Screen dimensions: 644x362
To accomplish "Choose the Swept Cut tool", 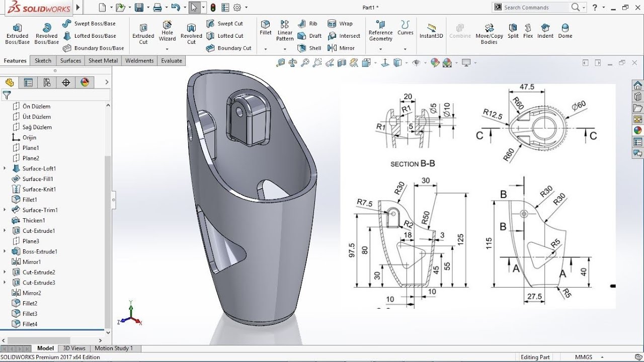I will [x=224, y=24].
